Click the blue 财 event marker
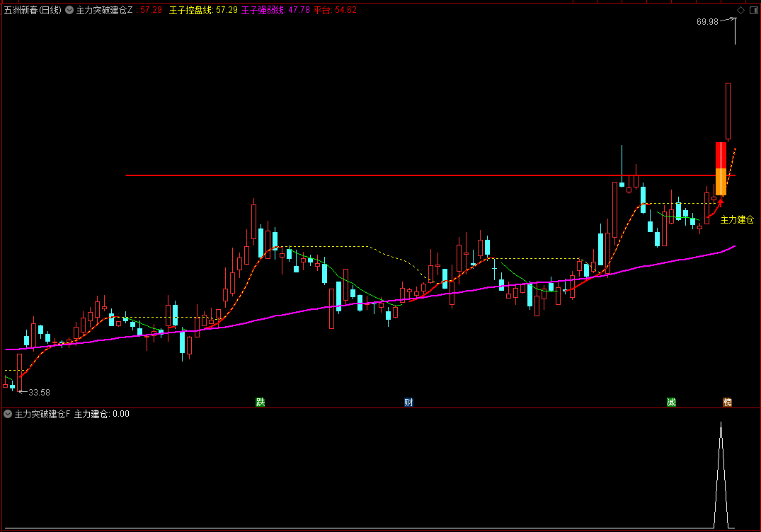761x532 pixels. 408,403
